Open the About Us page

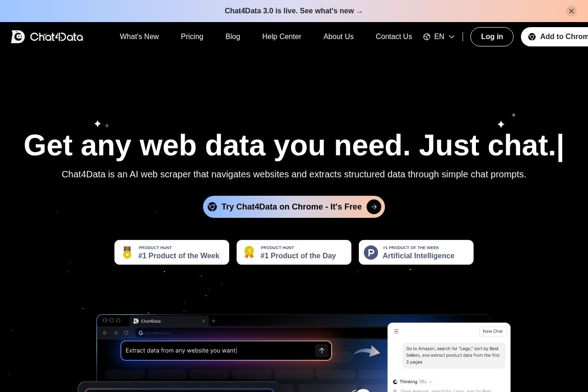pyautogui.click(x=339, y=37)
